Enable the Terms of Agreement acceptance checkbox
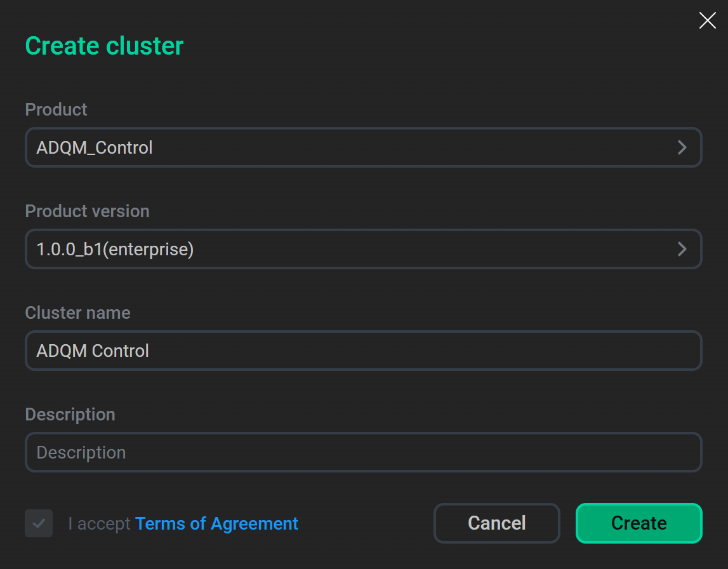The image size is (728, 569). click(39, 523)
